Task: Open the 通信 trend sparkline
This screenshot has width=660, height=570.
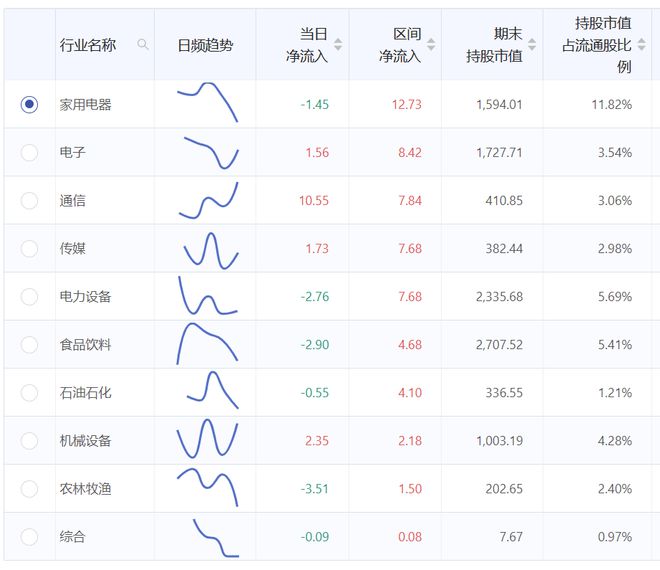Action: 209,200
